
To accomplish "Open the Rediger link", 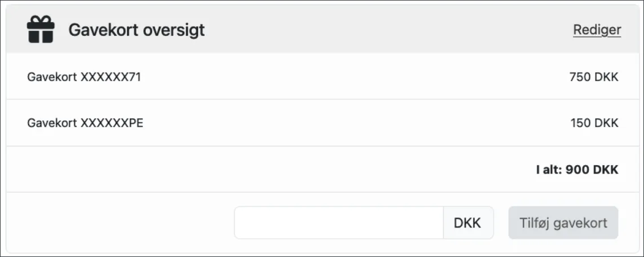I will click(x=597, y=30).
